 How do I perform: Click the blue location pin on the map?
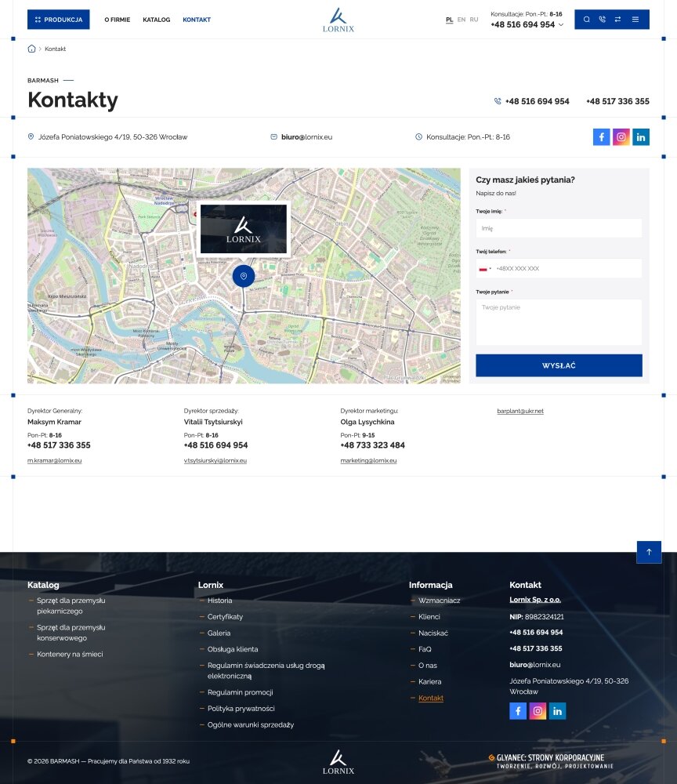point(244,276)
